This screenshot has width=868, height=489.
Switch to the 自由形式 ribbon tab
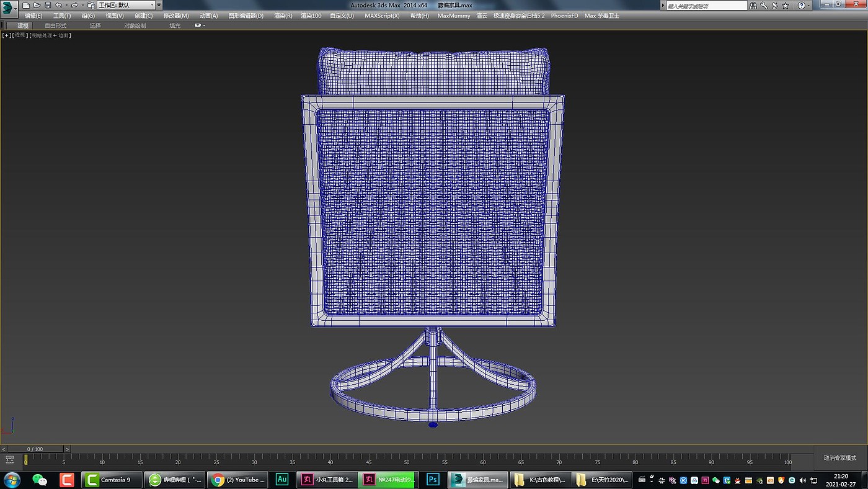pos(55,25)
